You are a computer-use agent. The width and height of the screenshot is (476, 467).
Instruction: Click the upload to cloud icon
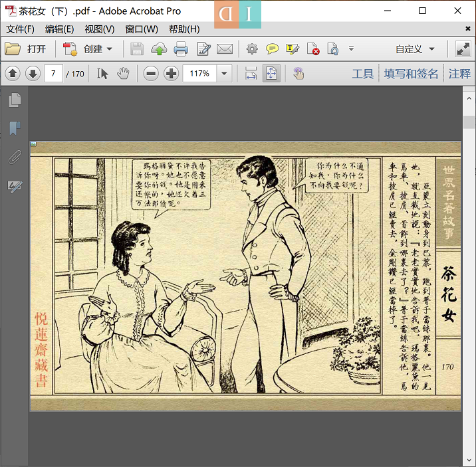[x=159, y=48]
